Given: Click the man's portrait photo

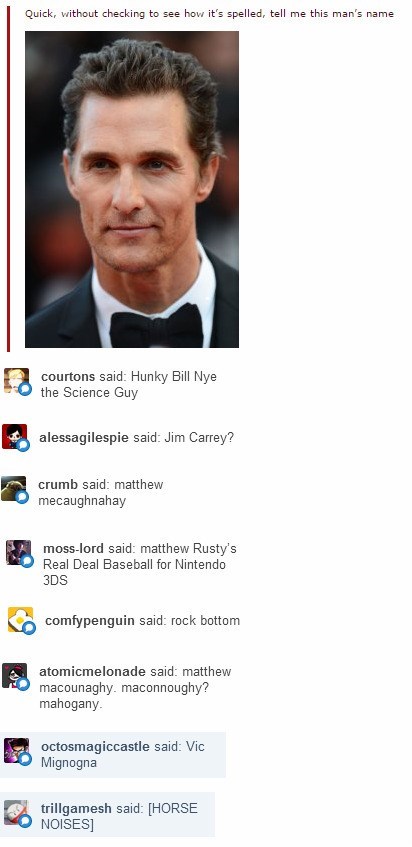Looking at the screenshot, I should [132, 189].
